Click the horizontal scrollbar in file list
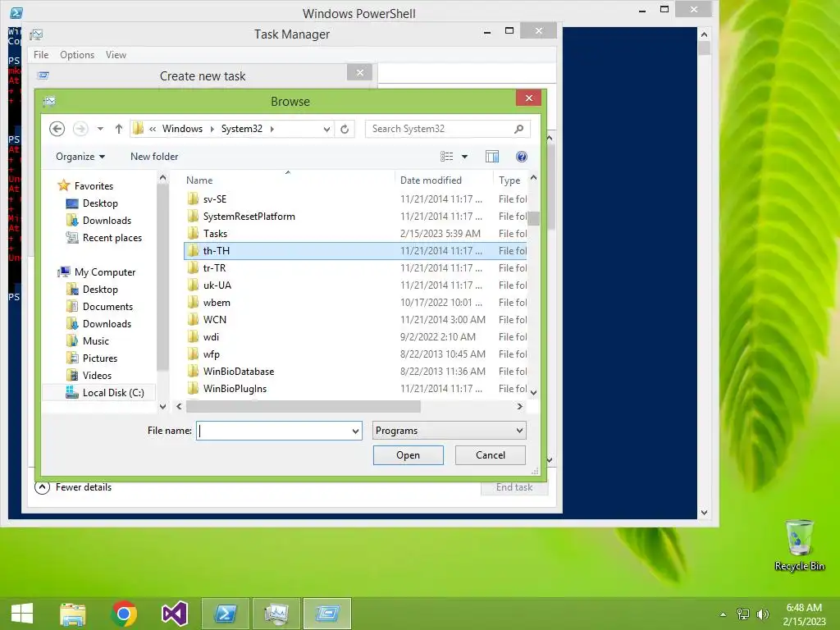Screen dimensions: 840x630 pos(304,407)
